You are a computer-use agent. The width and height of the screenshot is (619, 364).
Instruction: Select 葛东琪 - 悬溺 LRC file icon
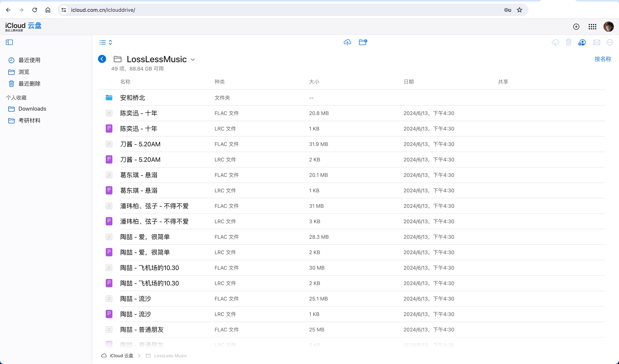click(109, 190)
